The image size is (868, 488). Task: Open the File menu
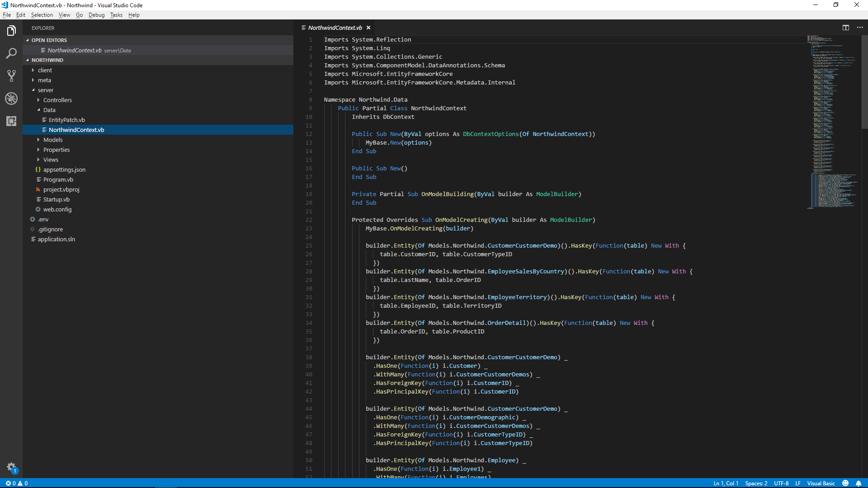(7, 15)
